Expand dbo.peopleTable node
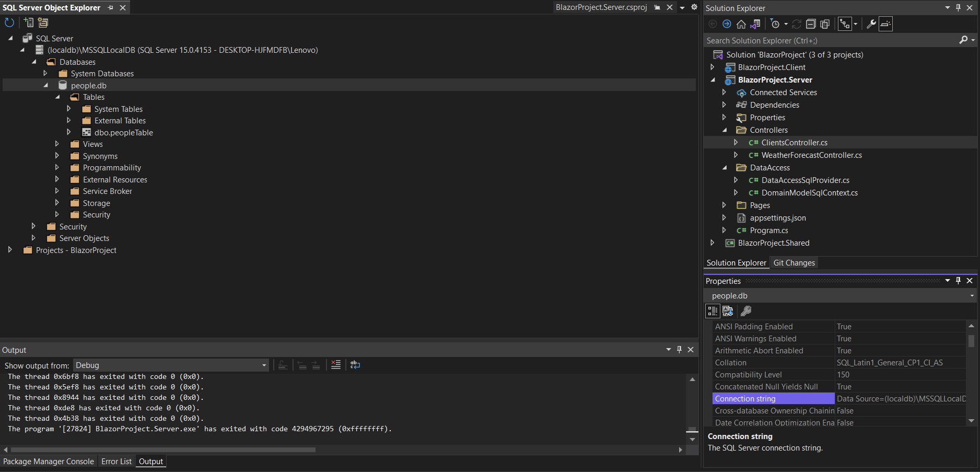The width and height of the screenshot is (980, 472). coord(69,132)
